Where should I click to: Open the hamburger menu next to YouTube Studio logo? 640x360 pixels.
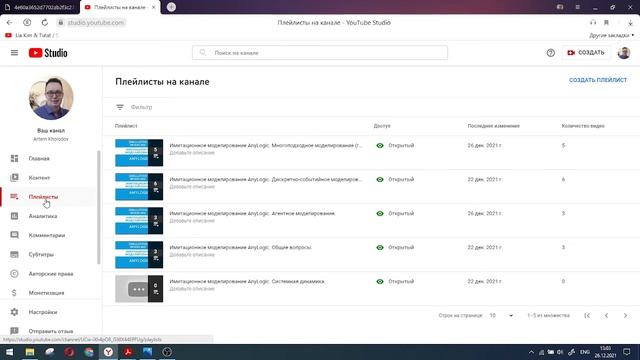click(14, 53)
